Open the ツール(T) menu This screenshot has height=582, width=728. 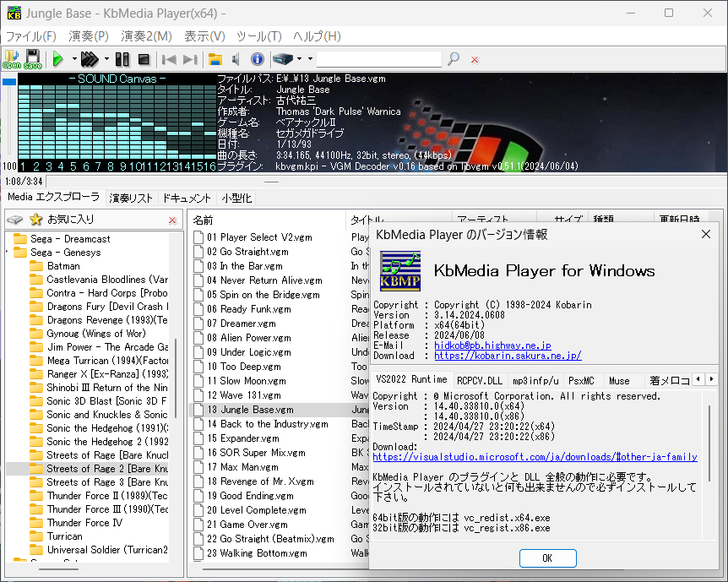click(259, 36)
